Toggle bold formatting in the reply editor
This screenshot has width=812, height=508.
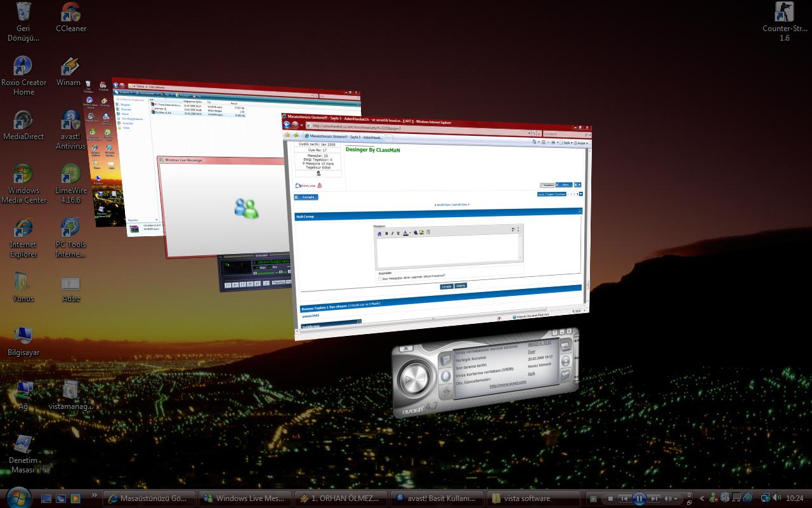pyautogui.click(x=386, y=233)
